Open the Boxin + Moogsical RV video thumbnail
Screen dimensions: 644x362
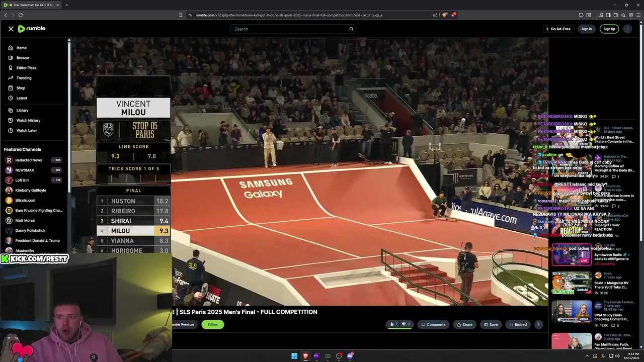click(572, 283)
